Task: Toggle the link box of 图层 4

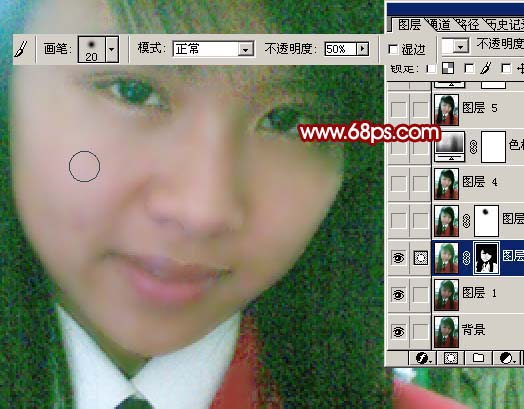Action: point(420,183)
